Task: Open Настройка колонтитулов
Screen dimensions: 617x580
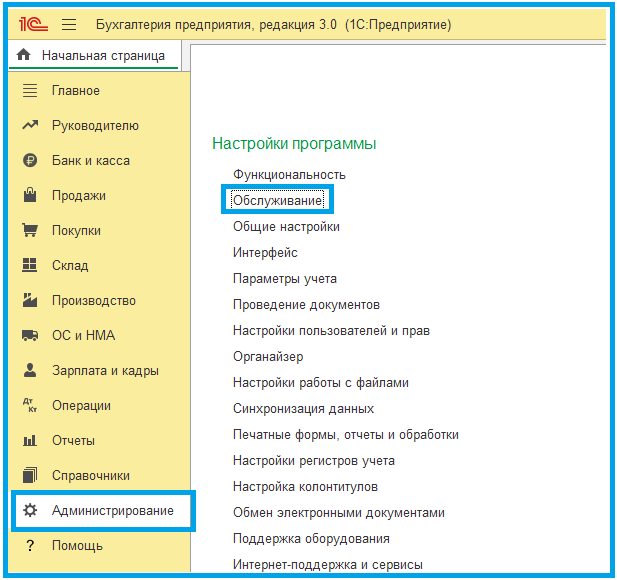Action: 305,486
